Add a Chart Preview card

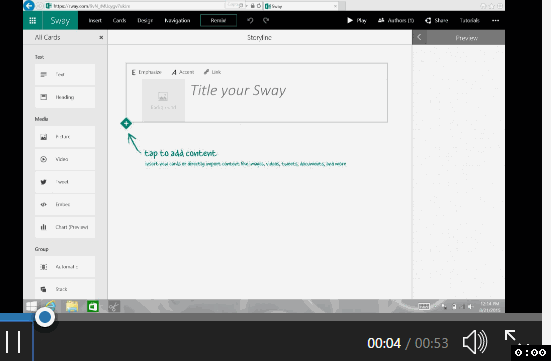(65, 227)
